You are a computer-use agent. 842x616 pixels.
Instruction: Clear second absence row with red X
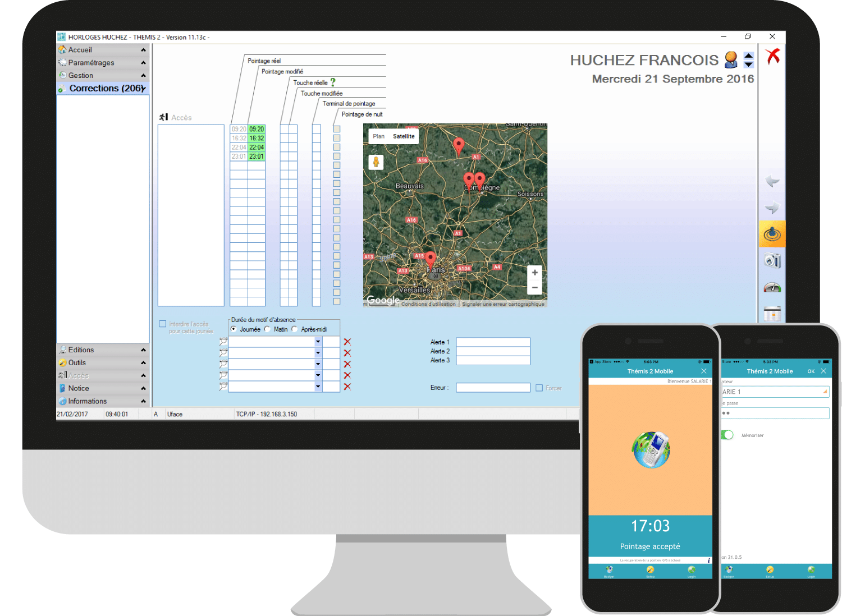click(347, 353)
